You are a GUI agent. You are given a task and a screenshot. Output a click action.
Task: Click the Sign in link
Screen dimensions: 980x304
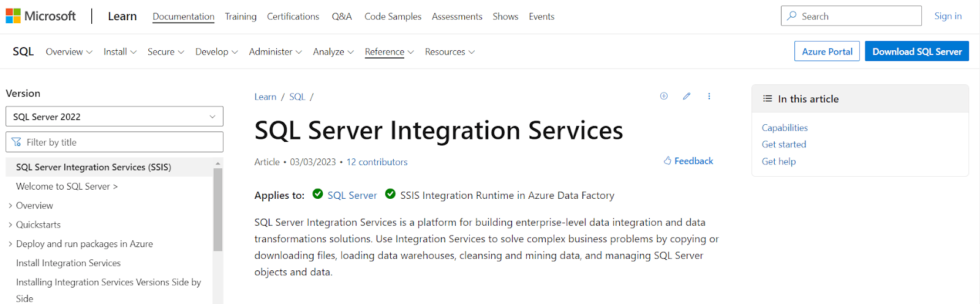point(948,16)
